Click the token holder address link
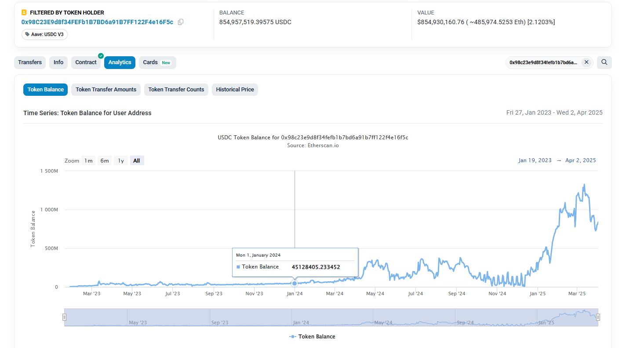The image size is (644, 348). [x=97, y=22]
